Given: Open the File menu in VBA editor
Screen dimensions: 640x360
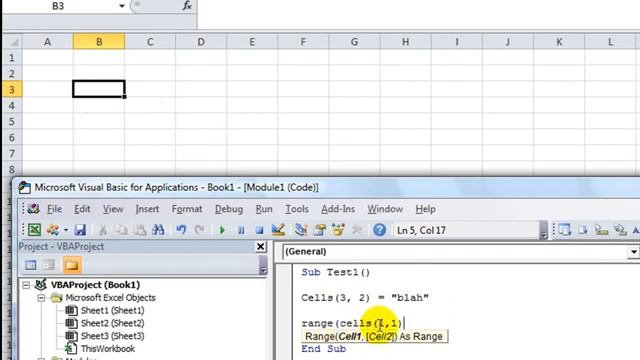Looking at the screenshot, I should [54, 209].
